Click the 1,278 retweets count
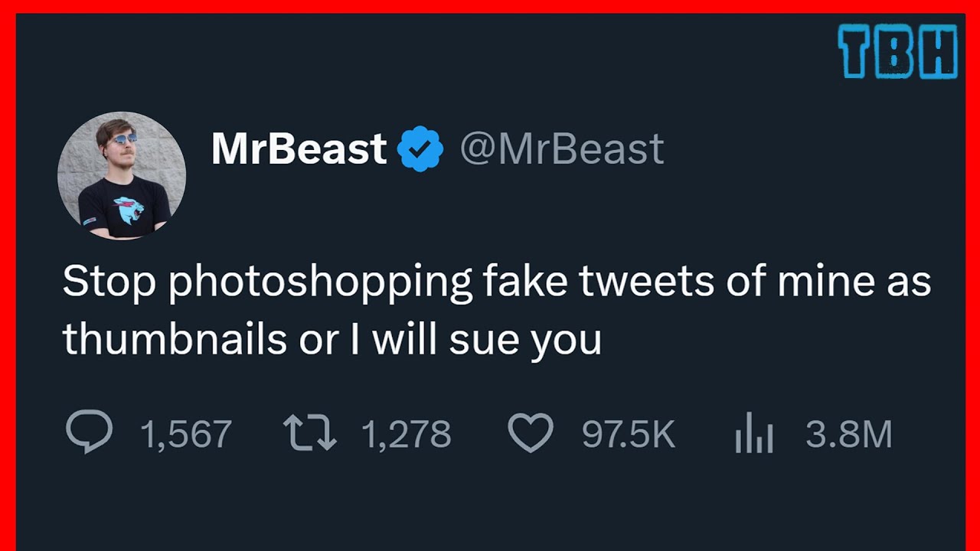 (x=406, y=435)
